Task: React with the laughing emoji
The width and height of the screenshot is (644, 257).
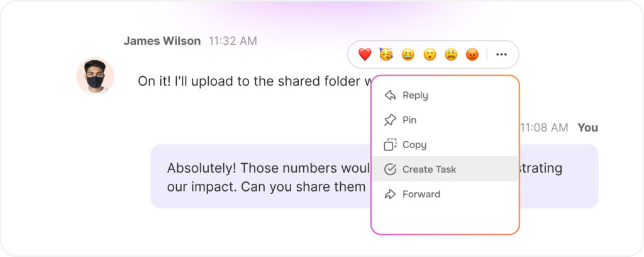Action: 408,55
